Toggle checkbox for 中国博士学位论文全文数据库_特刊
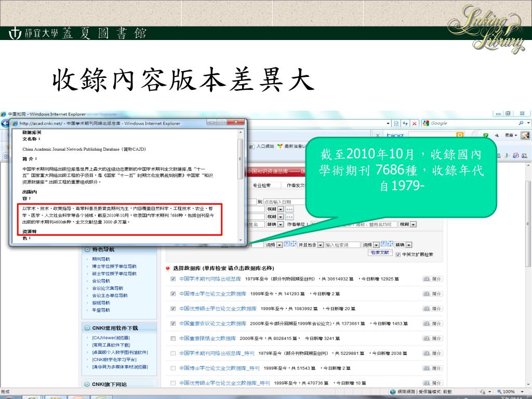The height and width of the screenshot is (399, 532). coord(173,368)
